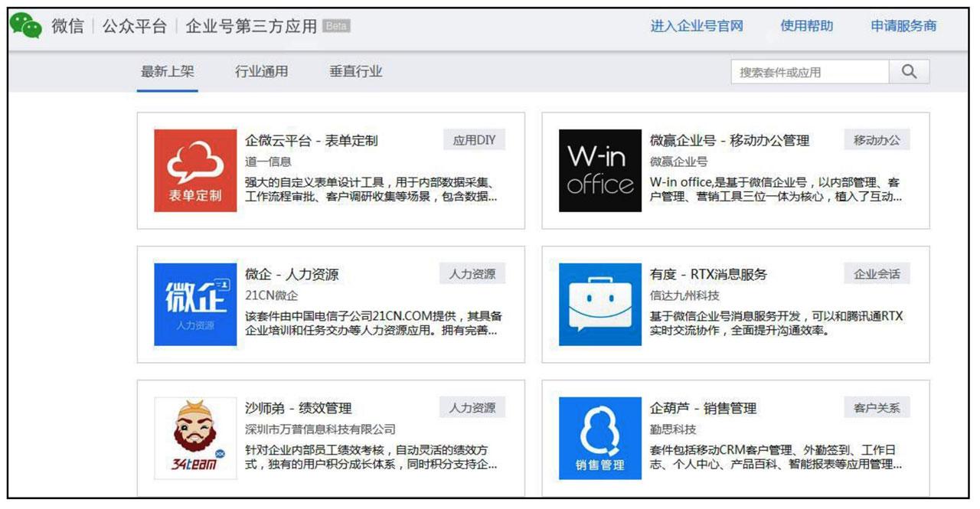This screenshot has width=980, height=509.
Task: Click the vendor name 道一信息
Action: (268, 162)
